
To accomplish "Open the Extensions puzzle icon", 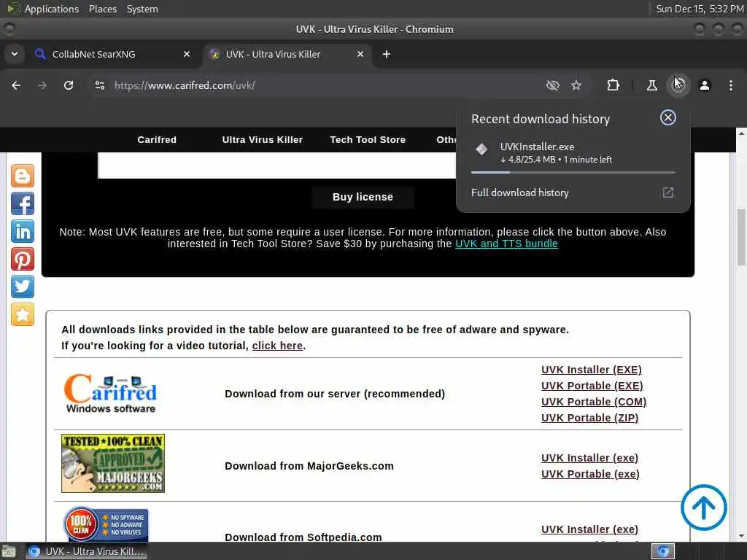I will pos(613,85).
